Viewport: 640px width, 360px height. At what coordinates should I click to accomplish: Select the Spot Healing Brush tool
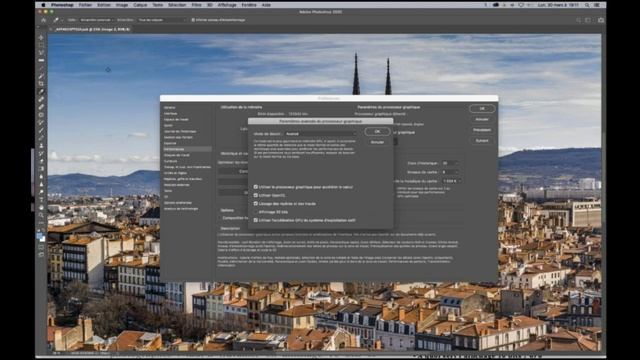[41, 99]
